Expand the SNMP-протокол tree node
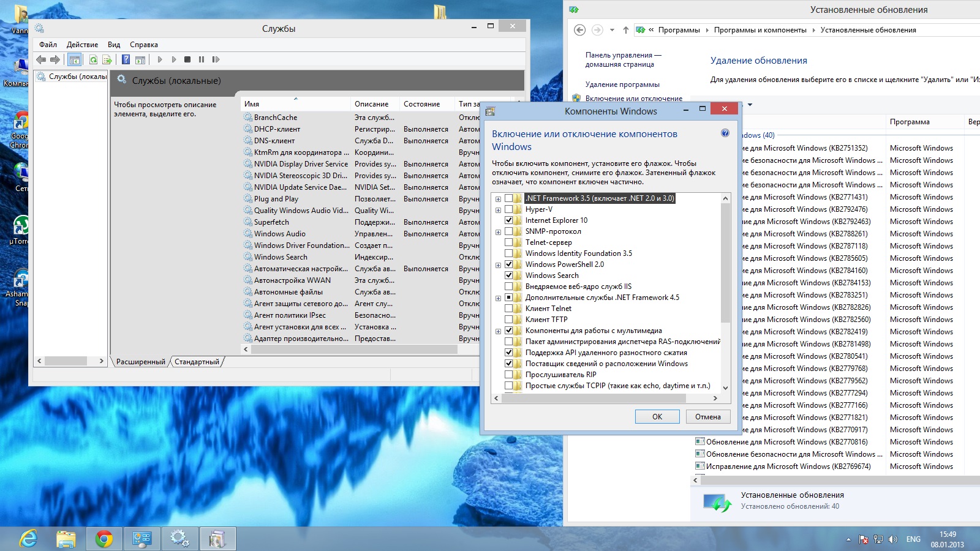This screenshot has height=551, width=980. pyautogui.click(x=498, y=232)
